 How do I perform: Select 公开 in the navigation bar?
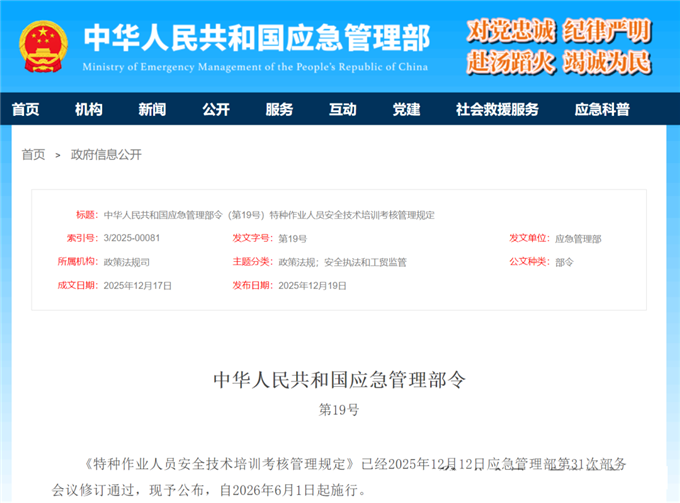click(215, 110)
